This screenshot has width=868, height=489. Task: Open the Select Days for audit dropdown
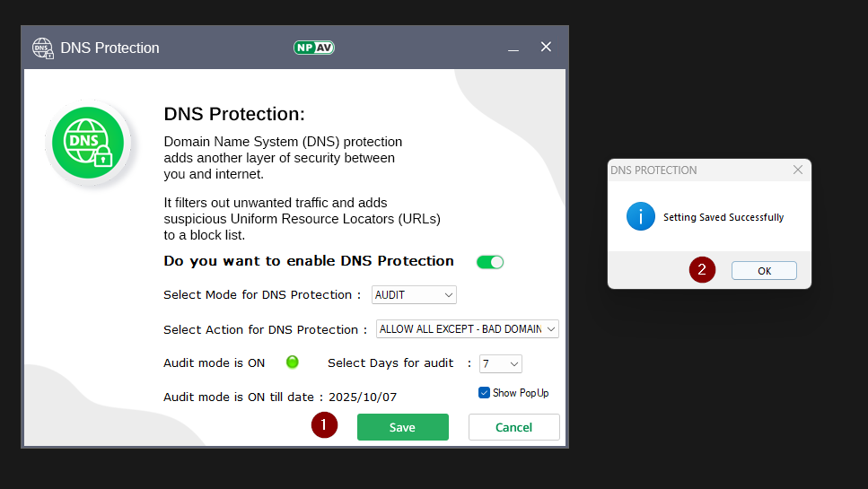tap(501, 363)
